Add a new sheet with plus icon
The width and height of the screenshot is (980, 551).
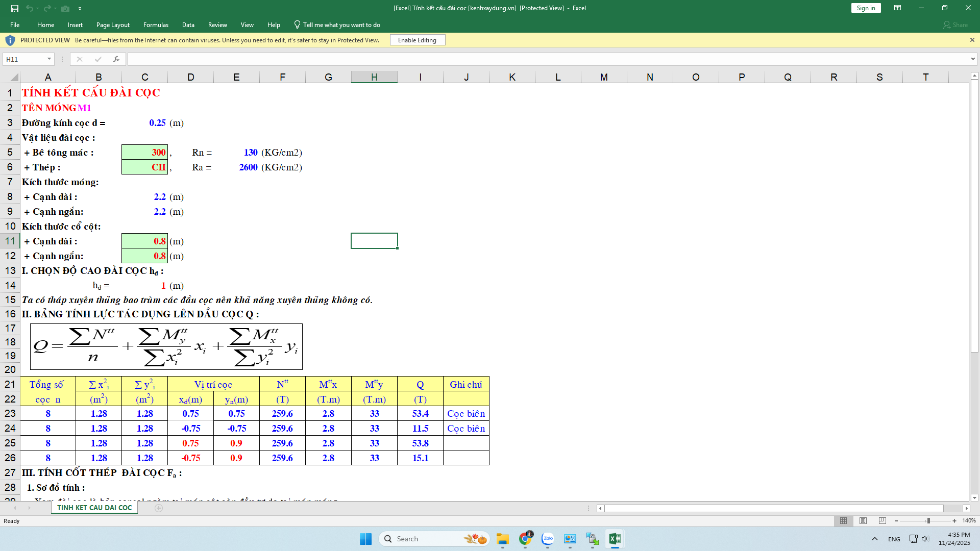(x=159, y=508)
